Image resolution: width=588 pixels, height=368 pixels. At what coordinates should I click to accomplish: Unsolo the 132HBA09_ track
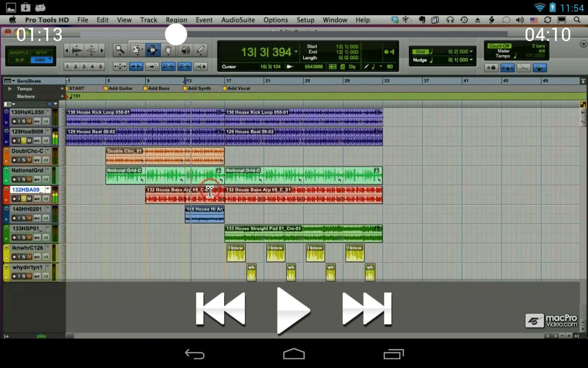[24, 199]
